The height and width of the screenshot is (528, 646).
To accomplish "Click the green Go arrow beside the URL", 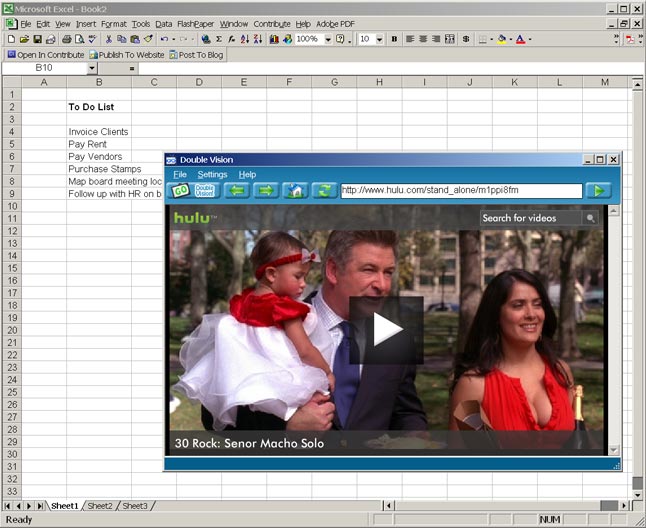I will point(599,191).
